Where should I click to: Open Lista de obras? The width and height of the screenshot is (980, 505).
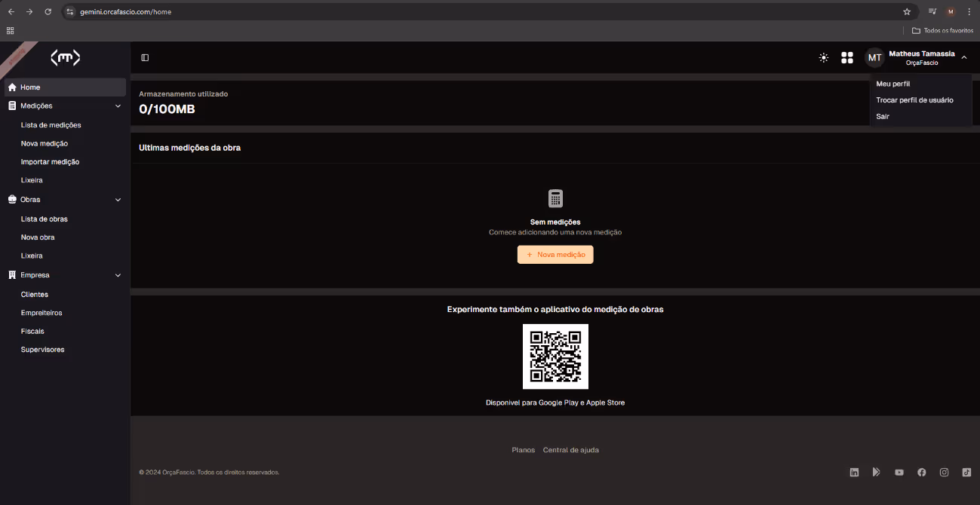(45, 219)
